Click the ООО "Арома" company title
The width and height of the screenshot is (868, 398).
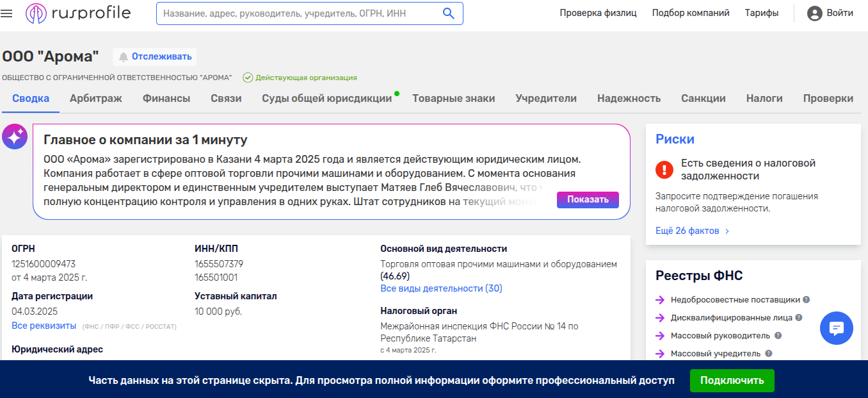51,56
